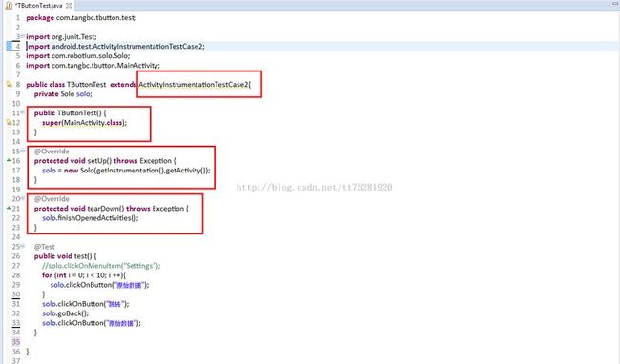Click 'solo = new Solo(getInstrumentation(),getActivity());' line
Screen dimensions: 620x364
126,171
